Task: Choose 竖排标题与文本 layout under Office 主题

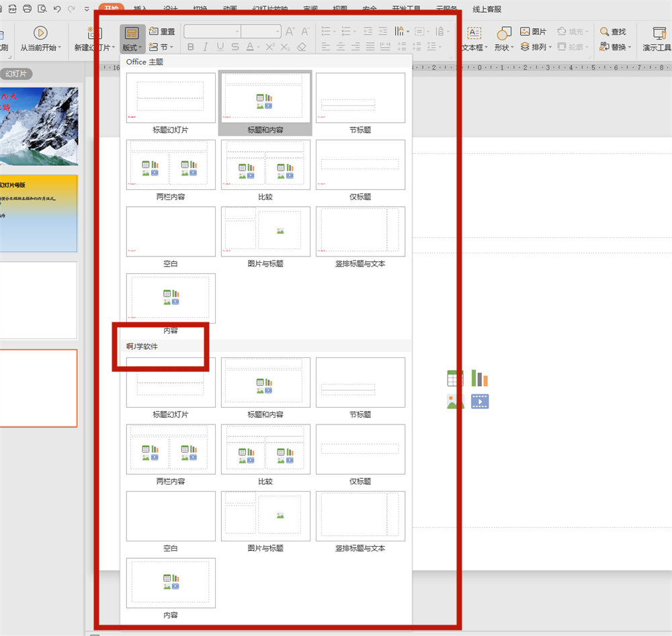Action: click(360, 237)
